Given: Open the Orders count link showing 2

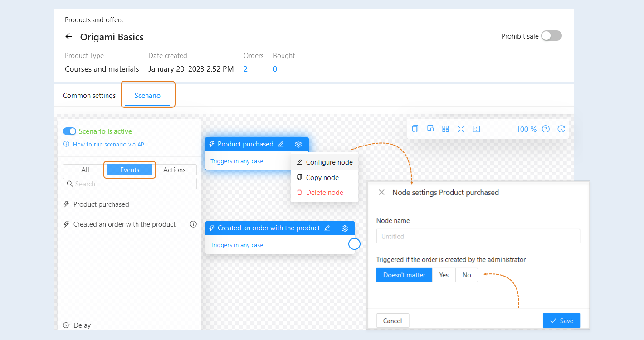Looking at the screenshot, I should point(245,69).
